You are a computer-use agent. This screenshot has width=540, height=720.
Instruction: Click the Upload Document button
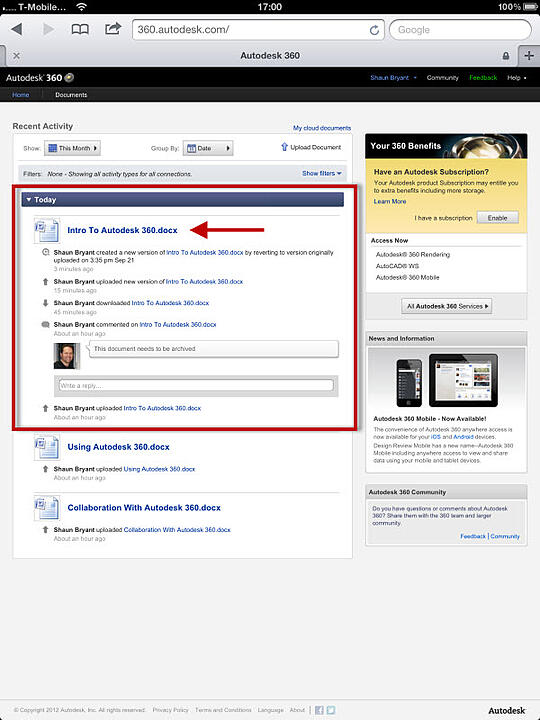311,147
